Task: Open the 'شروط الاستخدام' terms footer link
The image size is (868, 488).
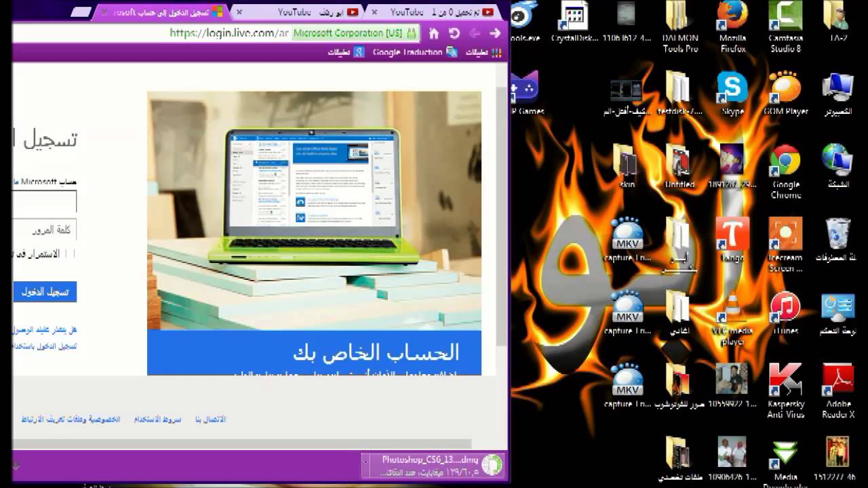Action: 158,419
